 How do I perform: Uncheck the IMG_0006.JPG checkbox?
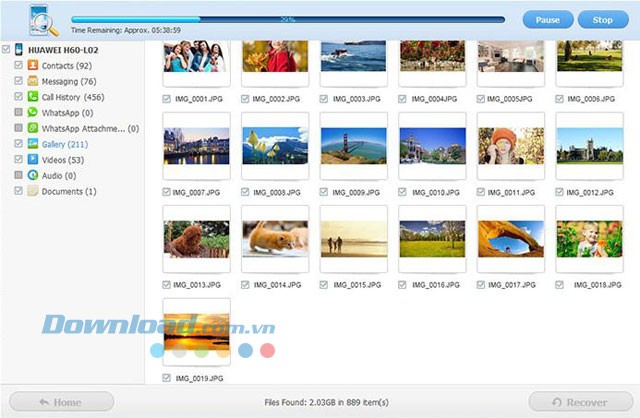(x=559, y=99)
